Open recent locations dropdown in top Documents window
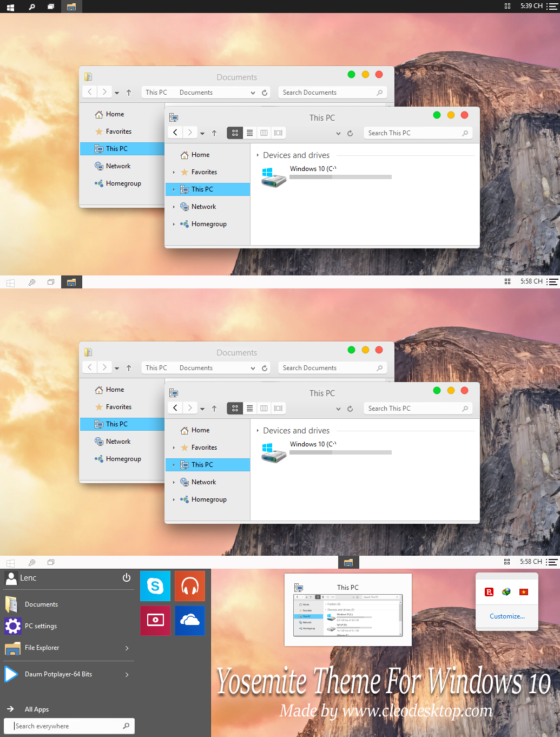 tap(117, 93)
